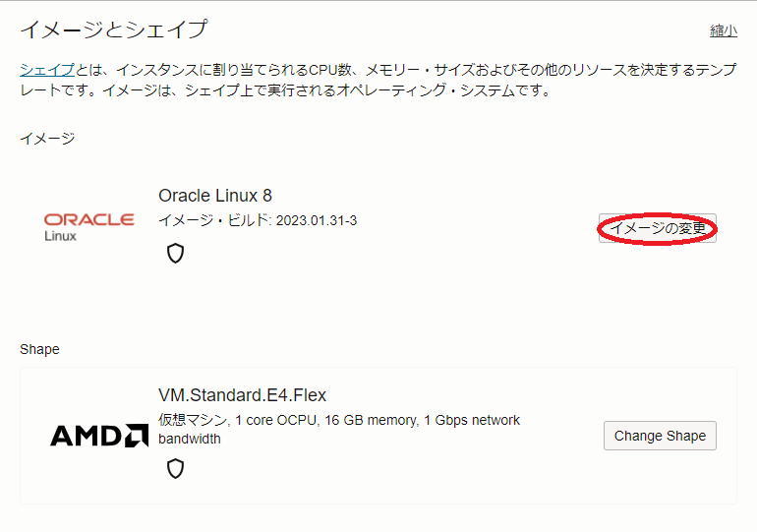Click the イメージ subsection label
757x532 pixels.
tap(47, 139)
